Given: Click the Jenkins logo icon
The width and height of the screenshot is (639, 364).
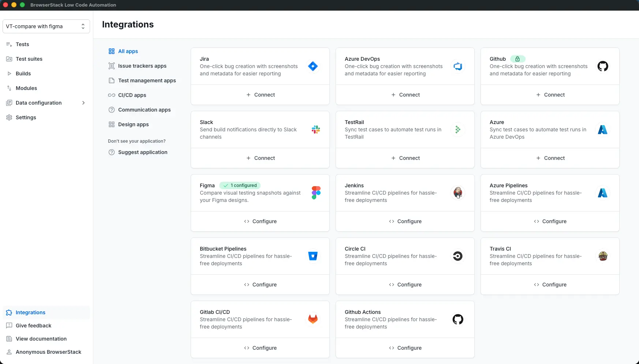Looking at the screenshot, I should click(x=458, y=193).
